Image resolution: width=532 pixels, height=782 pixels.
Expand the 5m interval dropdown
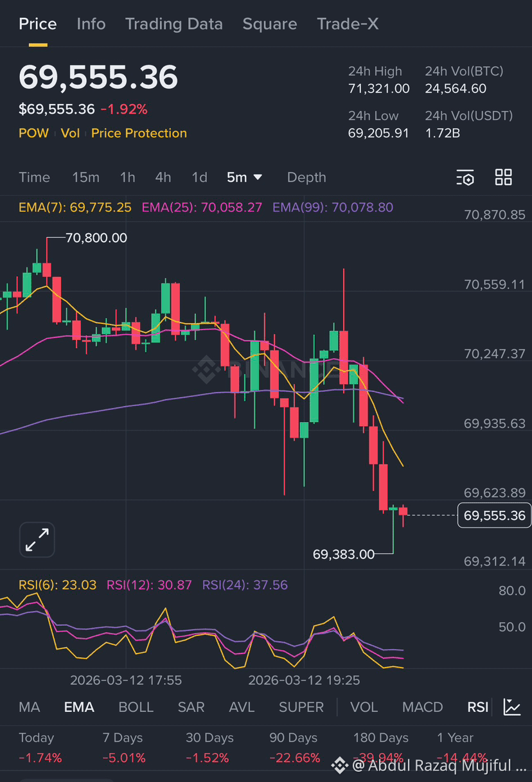245,177
